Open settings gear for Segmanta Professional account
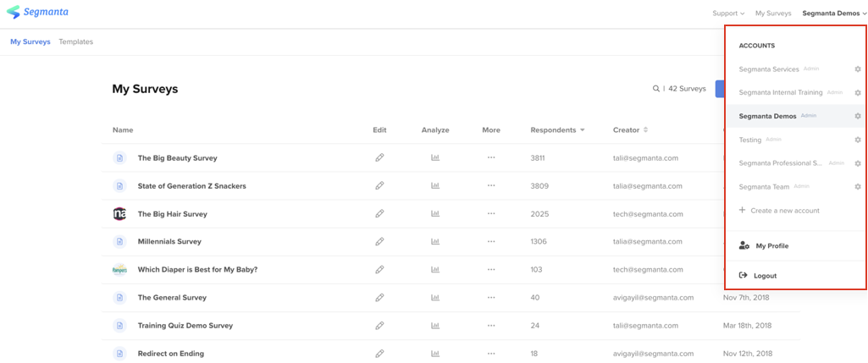Image resolution: width=868 pixels, height=363 pixels. [858, 163]
